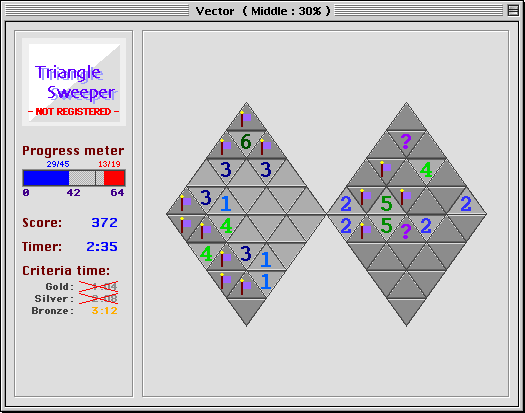Click the lower green 5 in the right diamond
The height and width of the screenshot is (413, 525).
coord(386,225)
